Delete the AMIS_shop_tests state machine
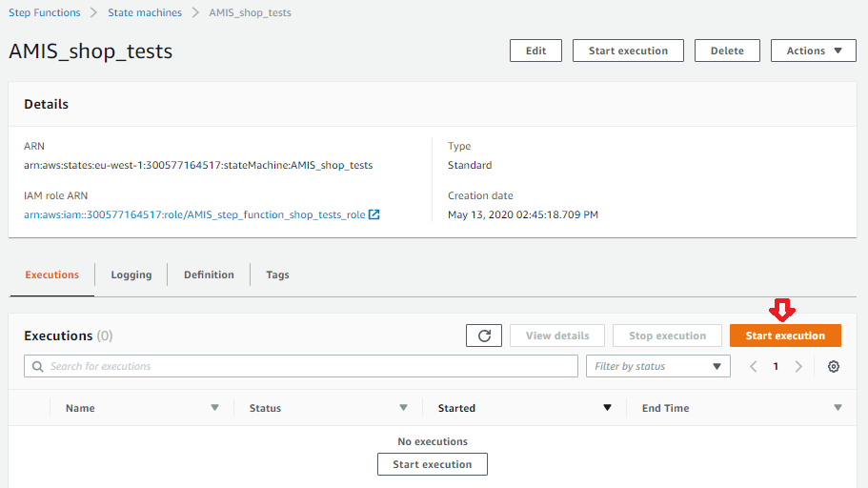 [726, 51]
